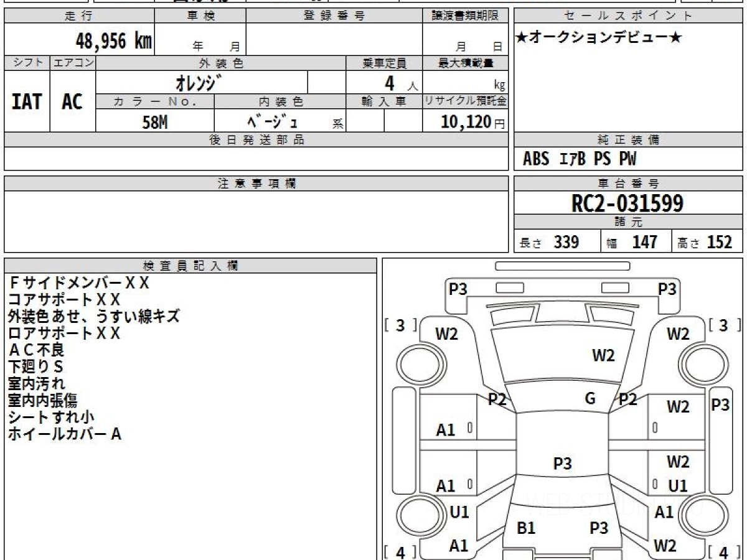
Task: Click the 走行 column header
Action: pyautogui.click(x=79, y=16)
